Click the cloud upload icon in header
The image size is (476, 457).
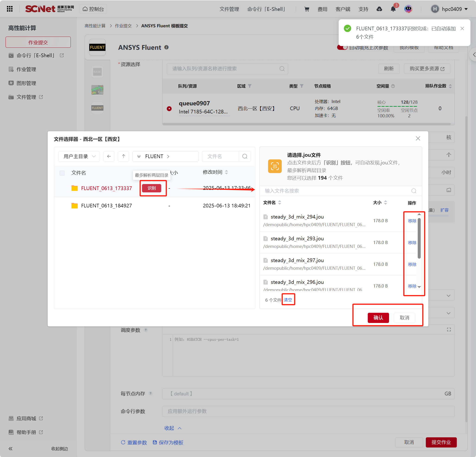coord(379,9)
